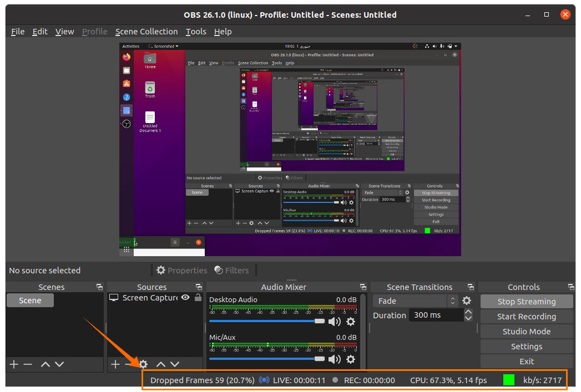Click the "Scene Transitions" panel title
581x392 pixels.
[x=420, y=287]
